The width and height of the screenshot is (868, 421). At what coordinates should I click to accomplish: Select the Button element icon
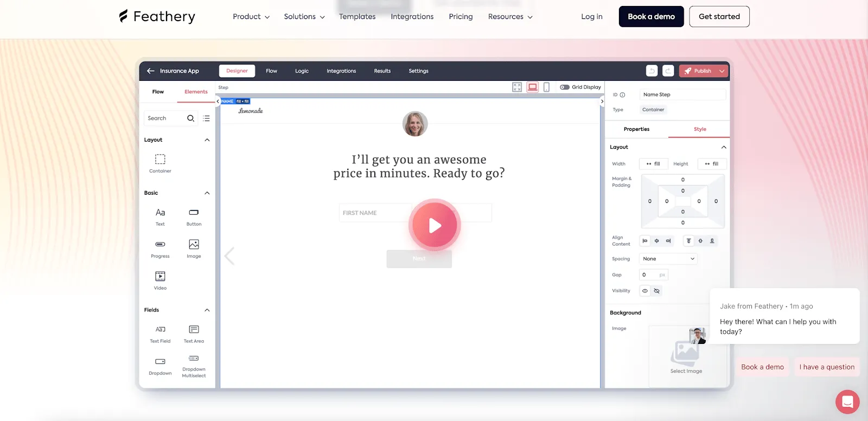click(194, 212)
